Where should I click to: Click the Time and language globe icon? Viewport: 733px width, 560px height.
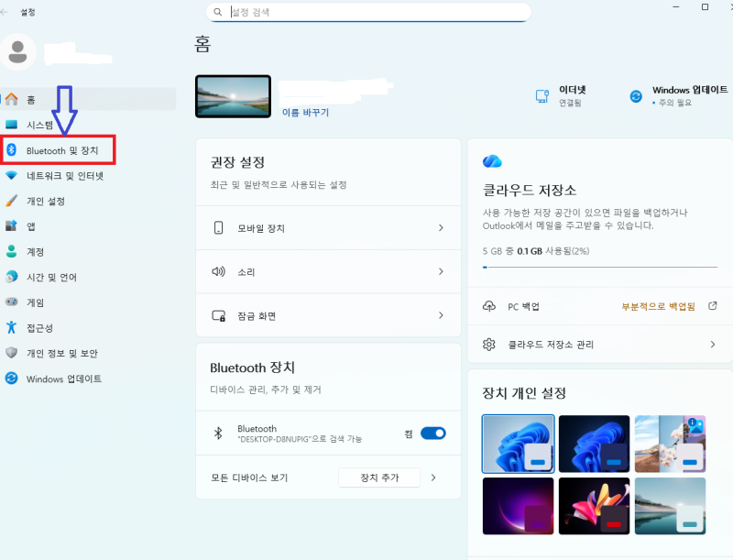click(x=11, y=277)
